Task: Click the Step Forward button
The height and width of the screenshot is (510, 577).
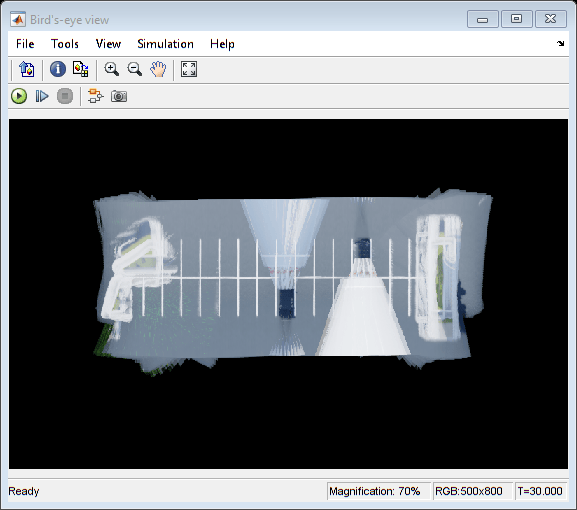Action: tap(42, 96)
